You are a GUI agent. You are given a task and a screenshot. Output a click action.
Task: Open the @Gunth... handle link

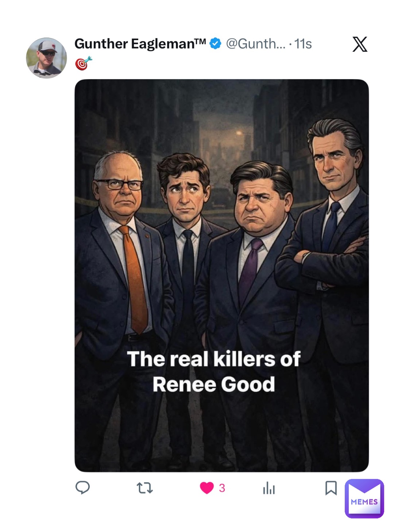click(255, 44)
